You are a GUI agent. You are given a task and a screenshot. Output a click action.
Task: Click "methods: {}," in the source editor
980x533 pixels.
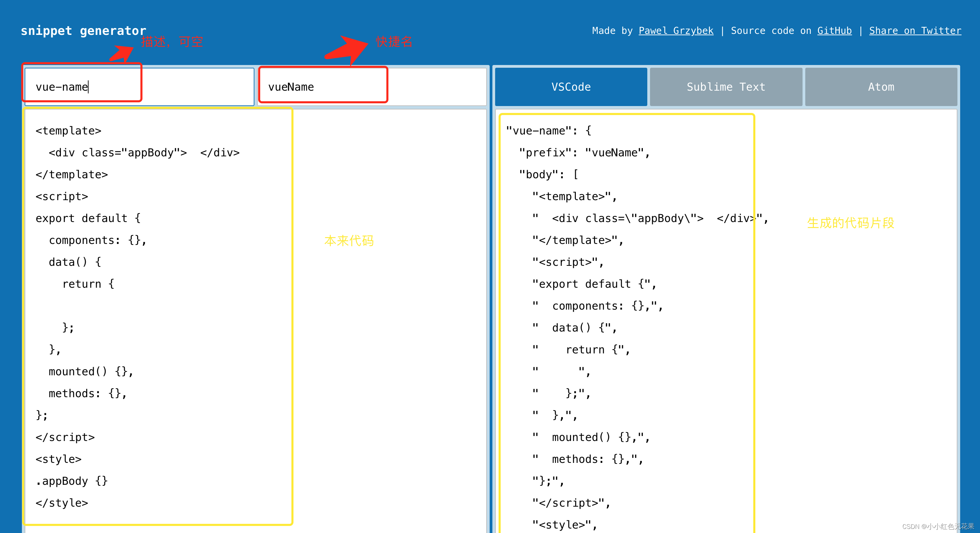coord(88,393)
